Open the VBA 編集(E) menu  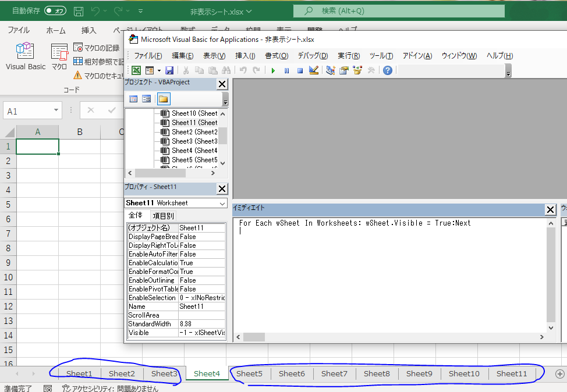(x=183, y=56)
